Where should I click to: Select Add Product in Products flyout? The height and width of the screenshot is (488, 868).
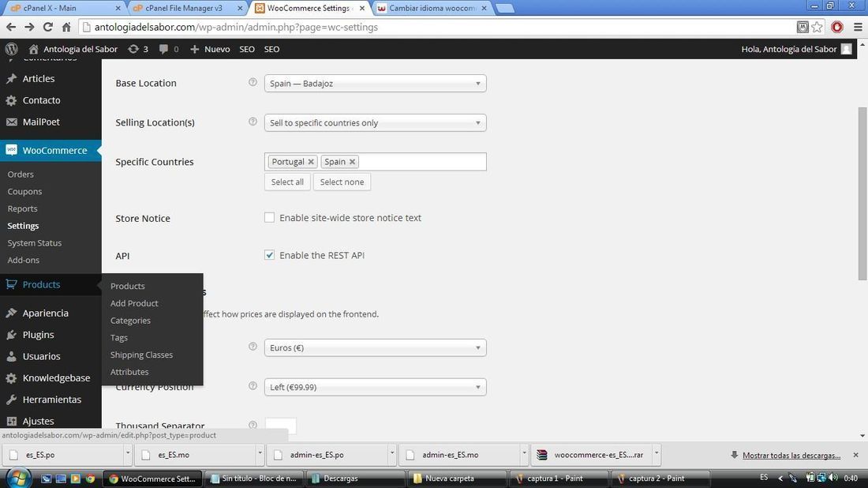click(134, 303)
